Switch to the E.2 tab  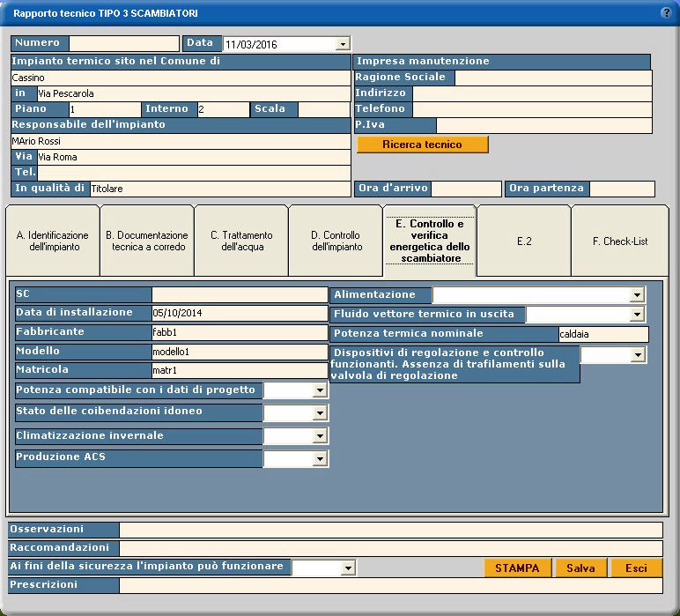(524, 241)
